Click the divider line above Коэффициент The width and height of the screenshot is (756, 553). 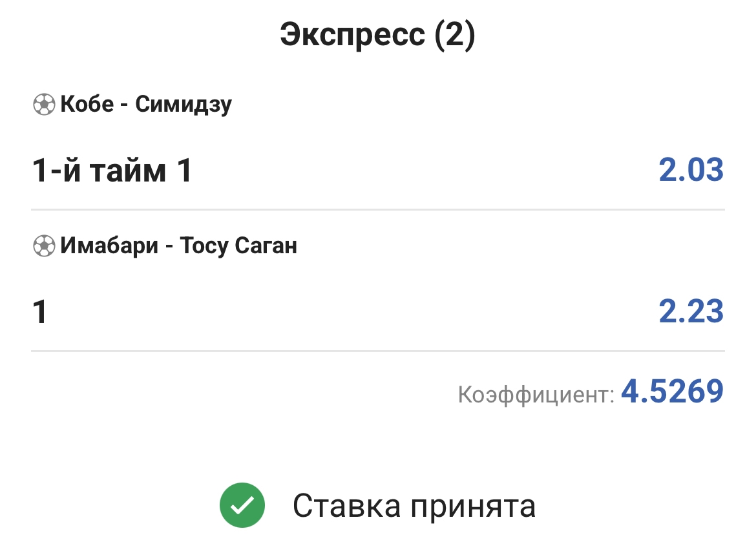[378, 351]
